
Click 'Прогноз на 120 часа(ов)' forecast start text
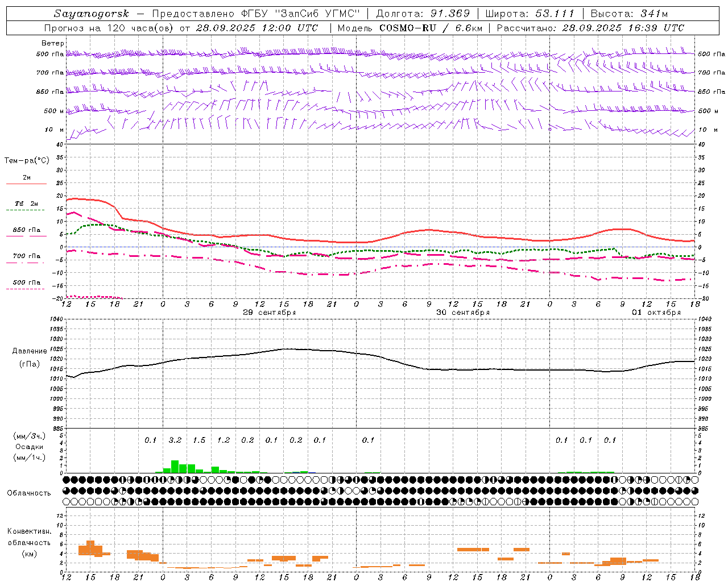tap(109, 28)
